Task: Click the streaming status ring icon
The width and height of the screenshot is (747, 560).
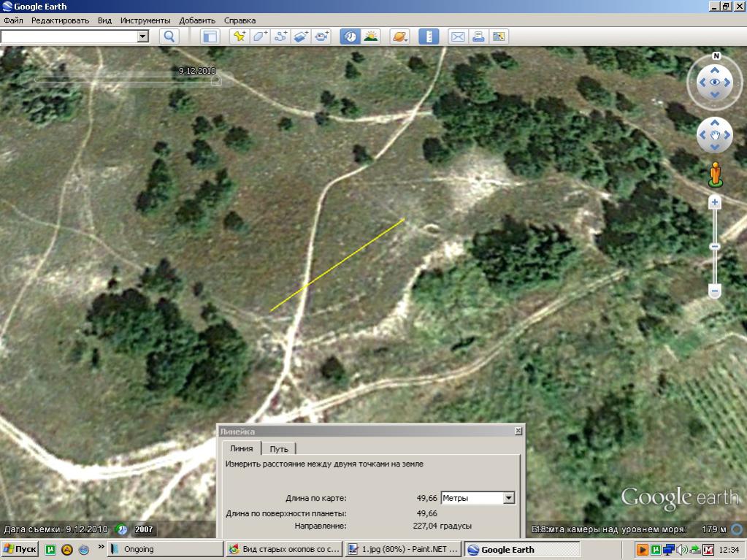Action: pyautogui.click(x=737, y=529)
